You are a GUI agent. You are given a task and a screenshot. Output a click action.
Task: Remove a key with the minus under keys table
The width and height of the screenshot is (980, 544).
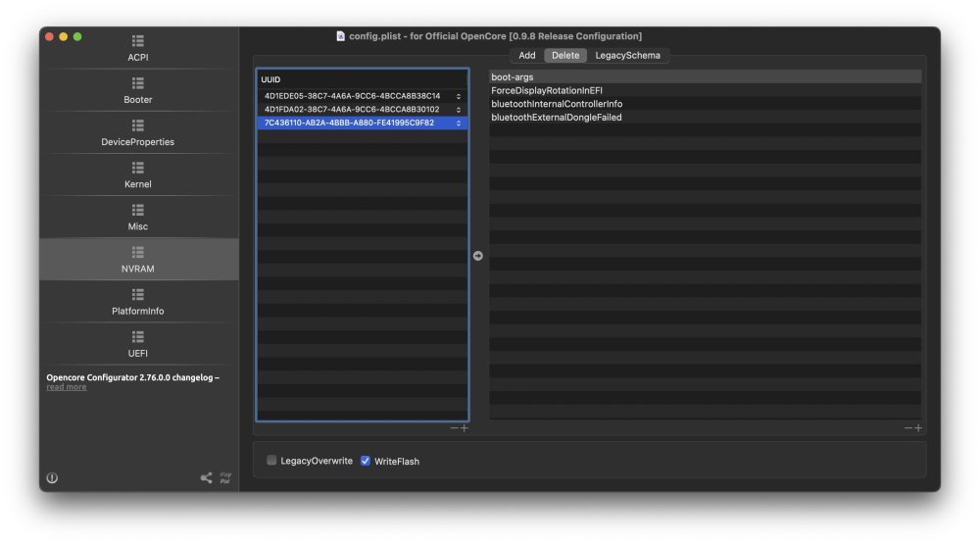[908, 427]
